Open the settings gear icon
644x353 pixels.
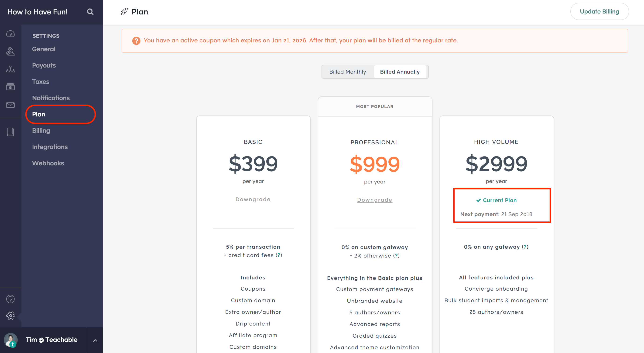click(x=10, y=316)
